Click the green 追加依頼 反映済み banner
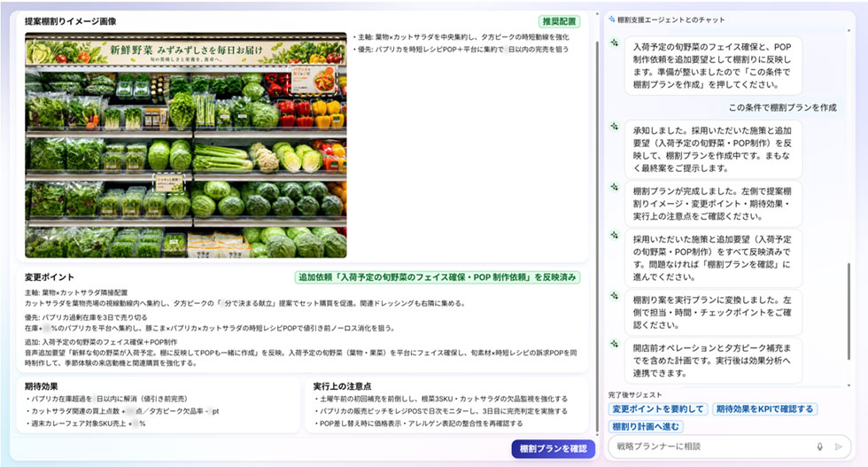 click(438, 277)
